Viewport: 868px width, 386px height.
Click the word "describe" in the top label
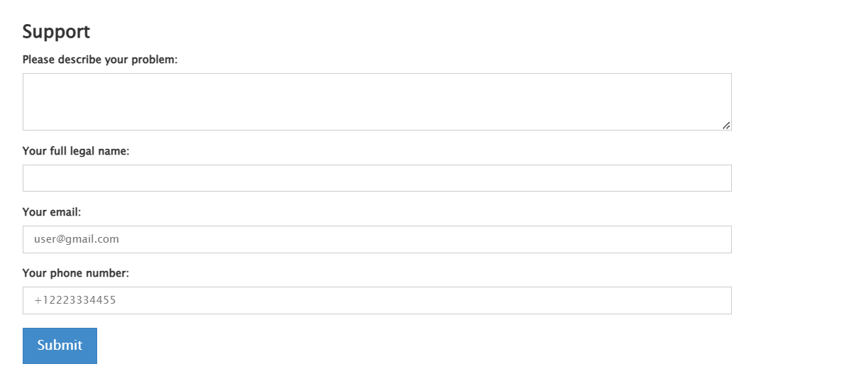tap(79, 60)
